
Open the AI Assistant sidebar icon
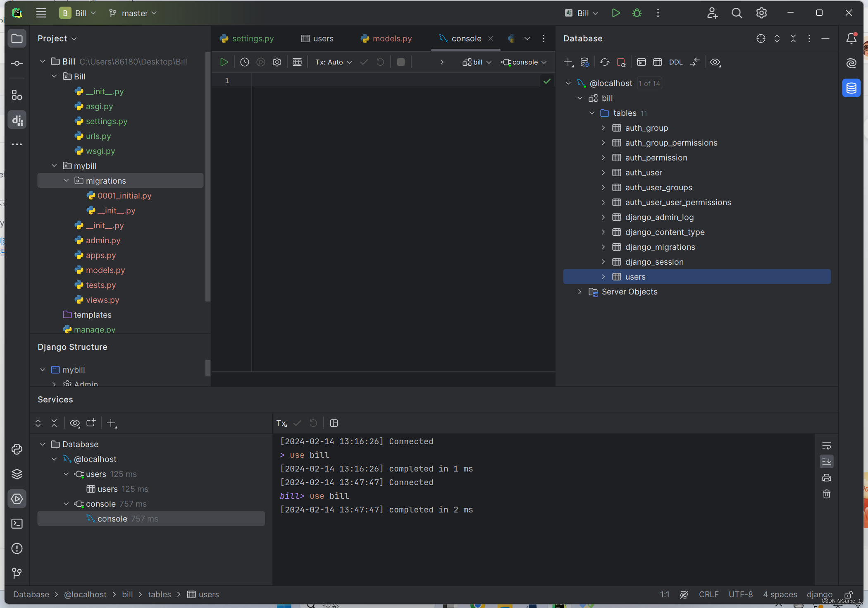pyautogui.click(x=851, y=63)
